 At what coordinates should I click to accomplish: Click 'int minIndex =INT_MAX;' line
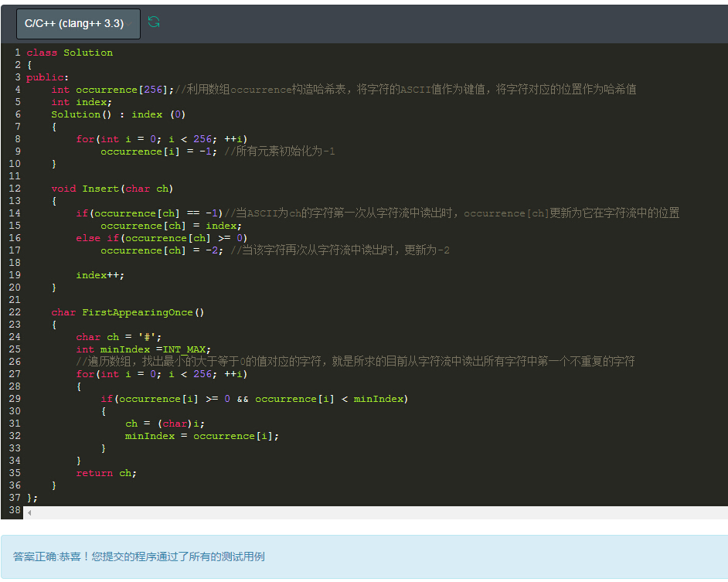click(x=144, y=349)
